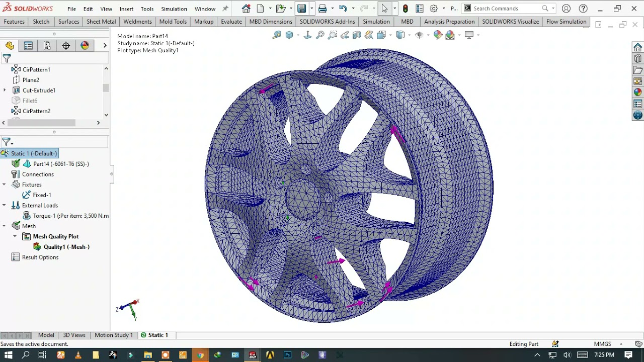Open File Explorer folder icon in task pane
This screenshot has width=644, height=362.
pyautogui.click(x=637, y=70)
